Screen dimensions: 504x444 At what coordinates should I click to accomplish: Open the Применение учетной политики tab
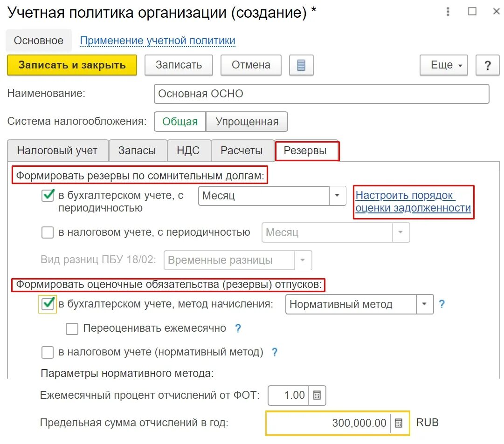157,41
